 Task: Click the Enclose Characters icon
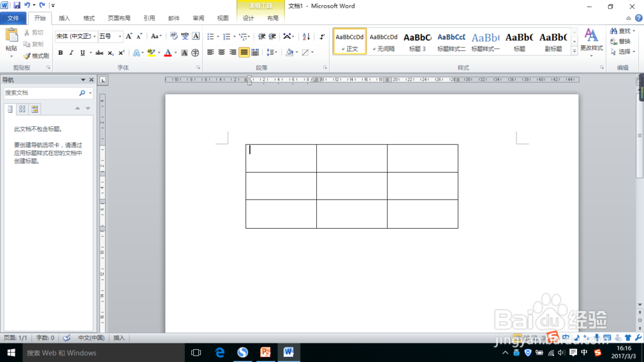click(196, 53)
